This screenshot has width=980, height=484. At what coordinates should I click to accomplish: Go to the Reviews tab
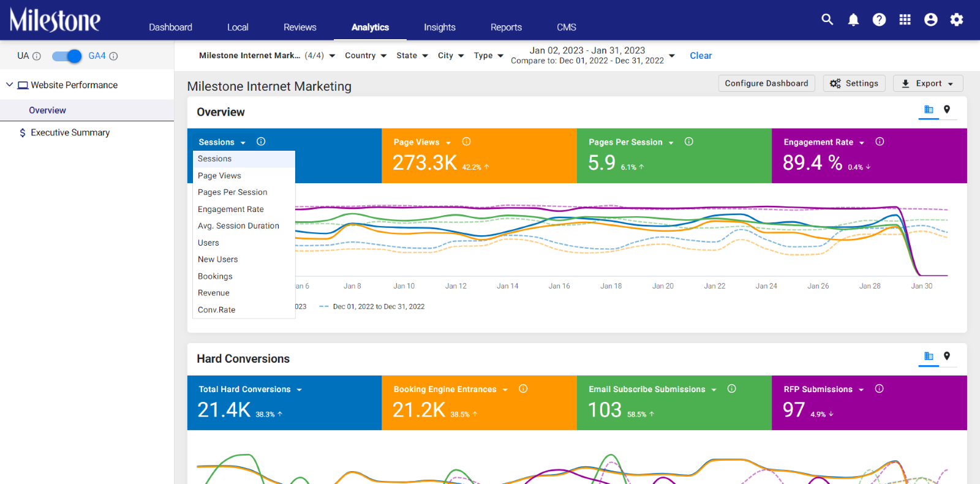point(300,27)
